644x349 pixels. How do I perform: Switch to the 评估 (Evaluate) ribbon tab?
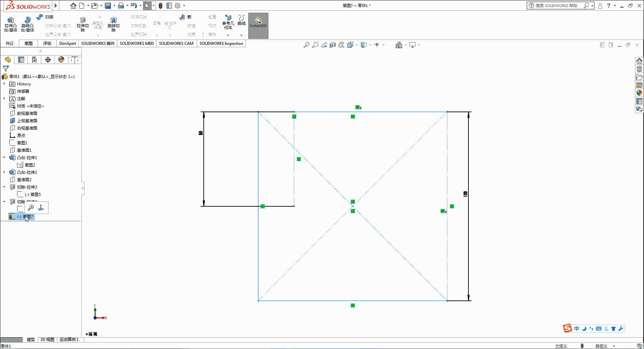click(x=47, y=44)
